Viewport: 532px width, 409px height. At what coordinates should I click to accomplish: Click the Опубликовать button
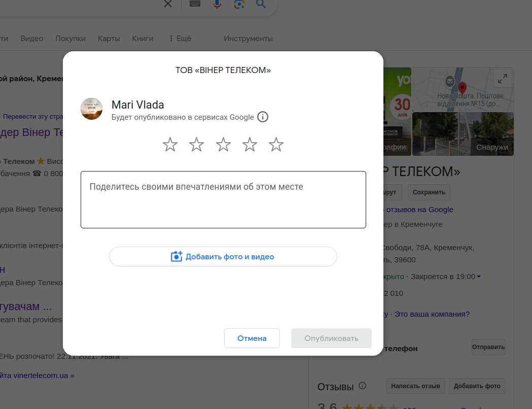(331, 338)
